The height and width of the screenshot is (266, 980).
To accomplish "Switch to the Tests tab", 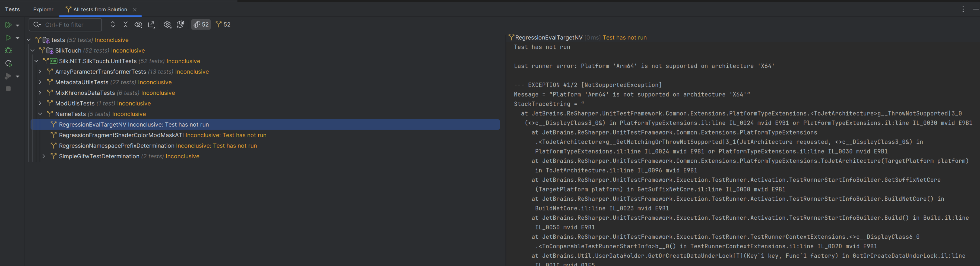I will [12, 9].
